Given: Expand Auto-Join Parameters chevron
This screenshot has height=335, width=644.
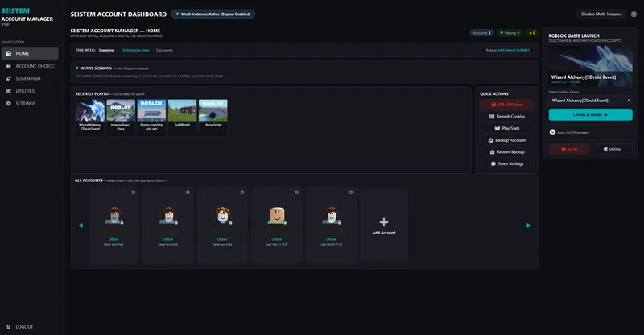Looking at the screenshot, I should [x=552, y=132].
